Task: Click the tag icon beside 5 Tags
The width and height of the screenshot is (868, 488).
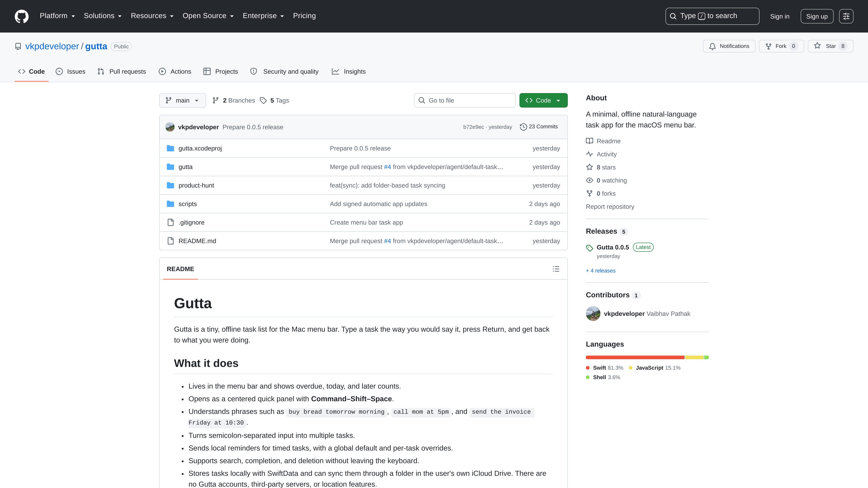Action: 263,100
